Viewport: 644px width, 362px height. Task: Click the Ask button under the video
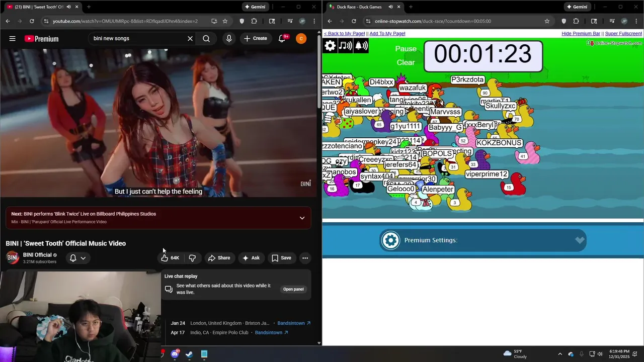[x=251, y=258]
